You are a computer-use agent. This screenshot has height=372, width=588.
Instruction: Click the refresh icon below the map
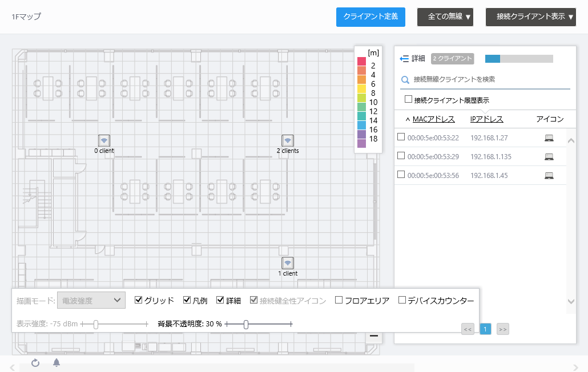tap(35, 363)
